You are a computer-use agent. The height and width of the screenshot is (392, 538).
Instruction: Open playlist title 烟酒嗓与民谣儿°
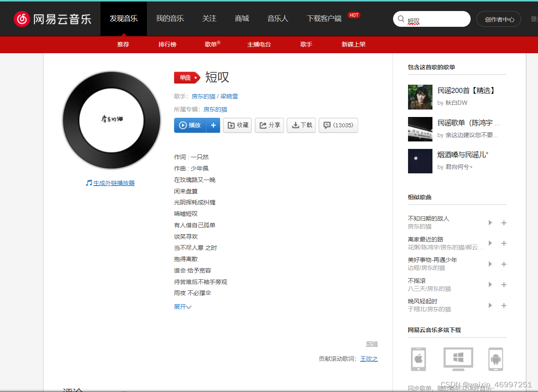(x=463, y=155)
